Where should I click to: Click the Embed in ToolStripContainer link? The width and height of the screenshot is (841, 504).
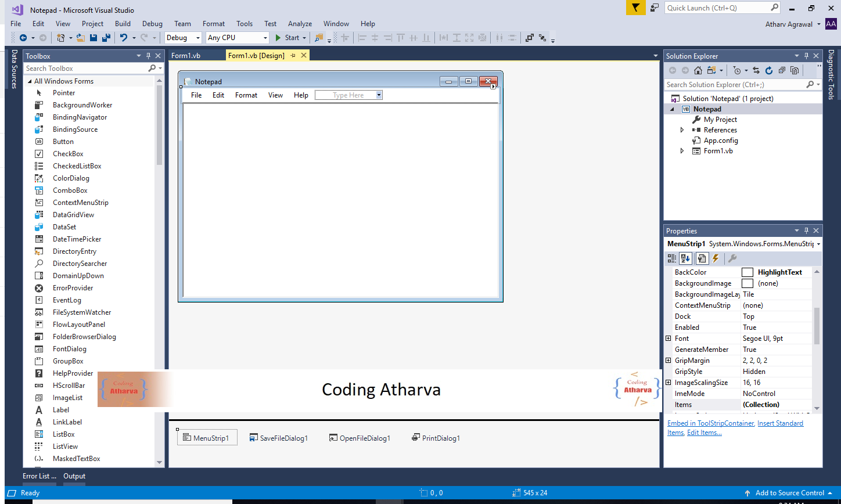(x=710, y=423)
